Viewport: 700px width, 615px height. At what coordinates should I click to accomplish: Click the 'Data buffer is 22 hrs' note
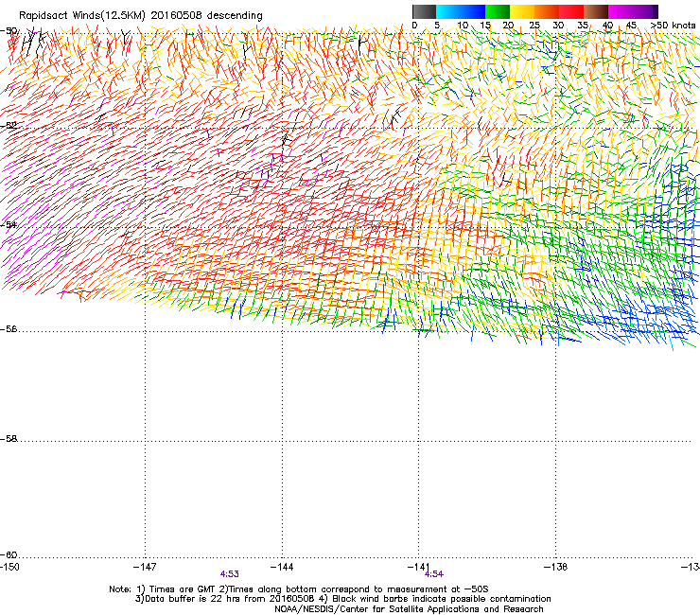[x=342, y=599]
